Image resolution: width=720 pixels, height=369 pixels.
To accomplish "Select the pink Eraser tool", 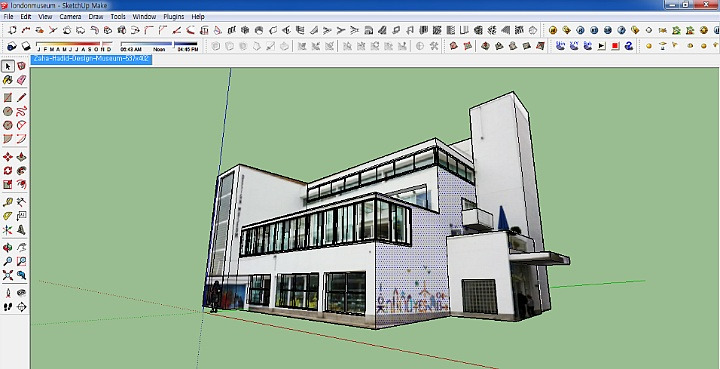I will coord(21,80).
